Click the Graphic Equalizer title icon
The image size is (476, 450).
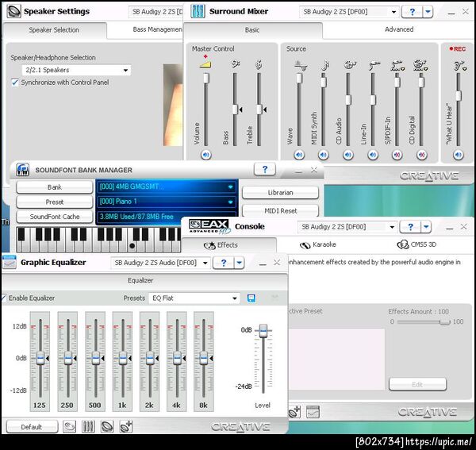(9, 262)
